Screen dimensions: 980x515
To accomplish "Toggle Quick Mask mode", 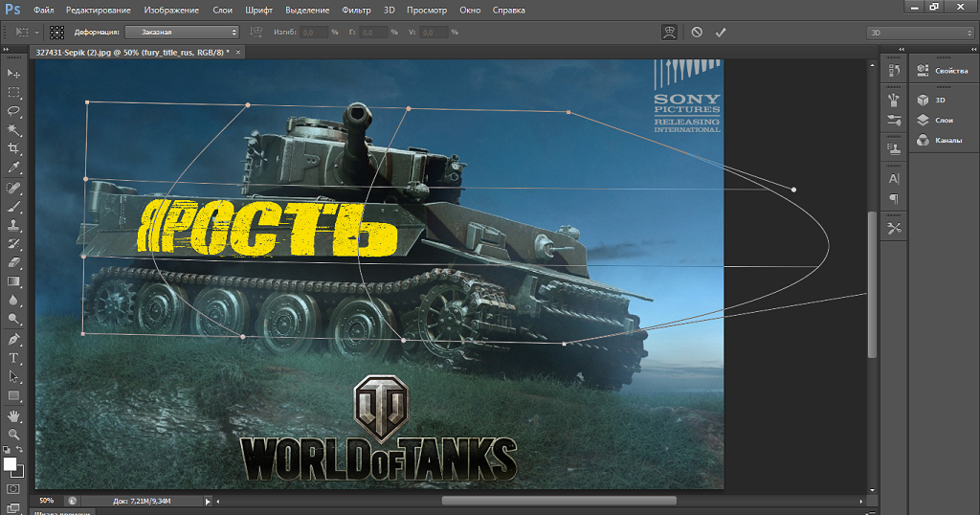I will [x=13, y=489].
